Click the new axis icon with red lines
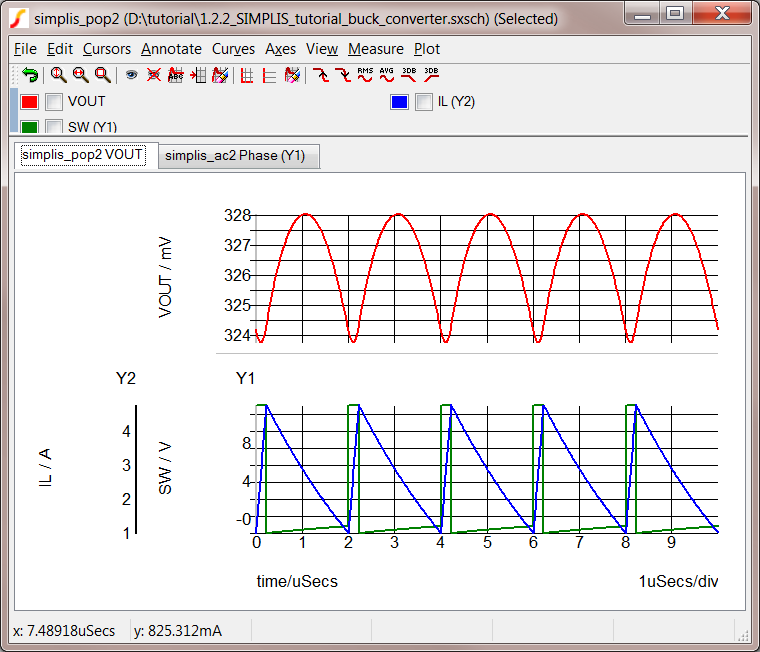760x652 pixels. point(269,75)
